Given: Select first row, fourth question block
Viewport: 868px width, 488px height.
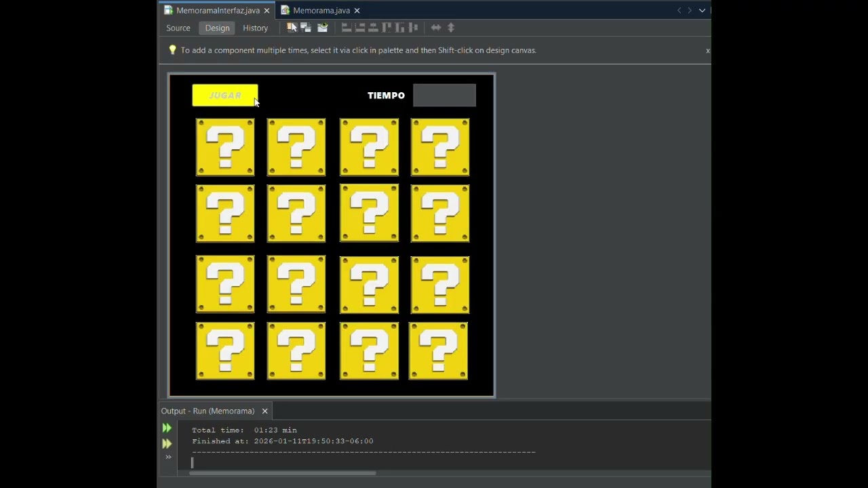Looking at the screenshot, I should click(x=440, y=147).
